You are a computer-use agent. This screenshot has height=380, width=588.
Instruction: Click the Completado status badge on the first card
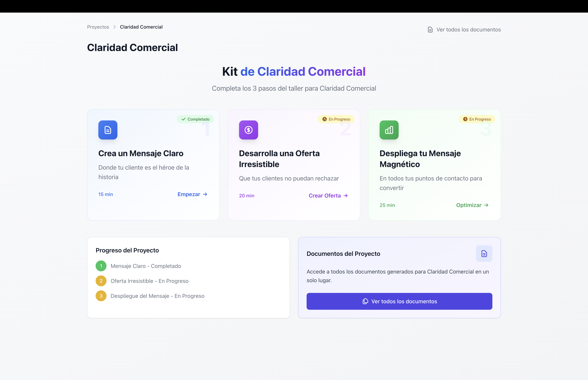click(195, 119)
